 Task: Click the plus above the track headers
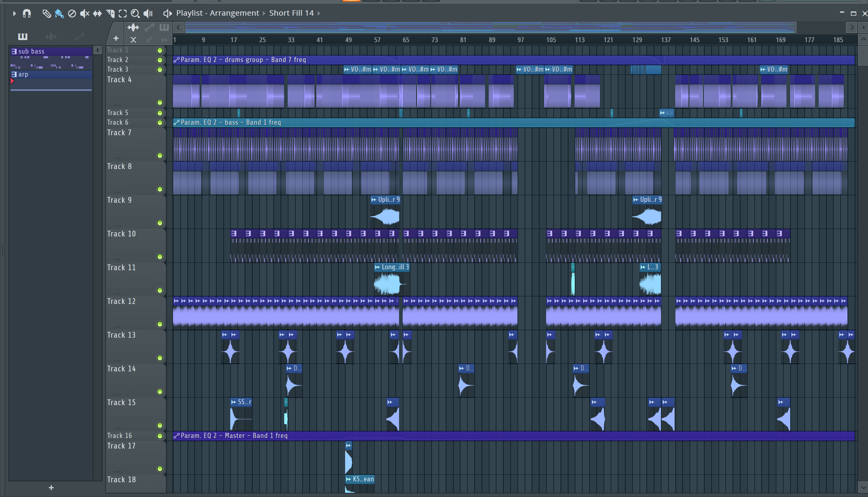tap(116, 38)
